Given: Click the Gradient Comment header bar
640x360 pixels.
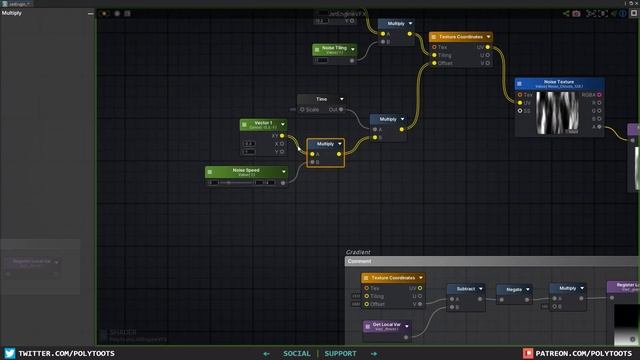Looking at the screenshot, I should (x=491, y=261).
